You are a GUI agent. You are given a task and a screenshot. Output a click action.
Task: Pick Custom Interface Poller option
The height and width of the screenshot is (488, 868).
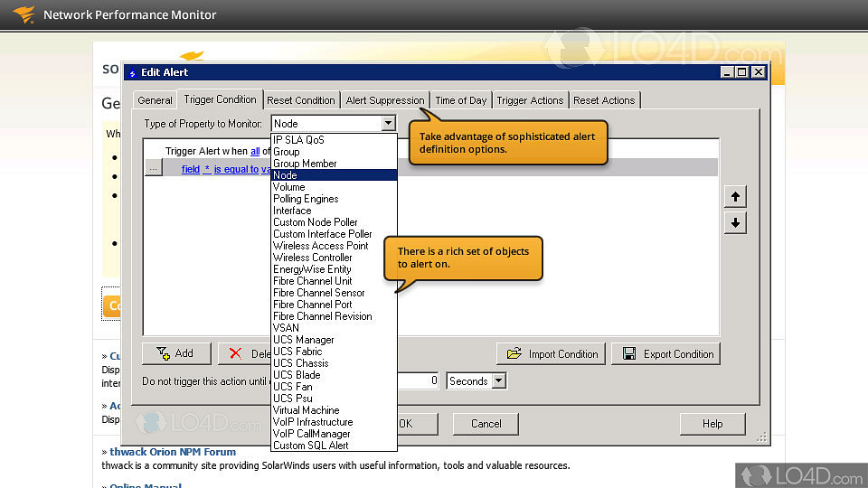click(334, 234)
